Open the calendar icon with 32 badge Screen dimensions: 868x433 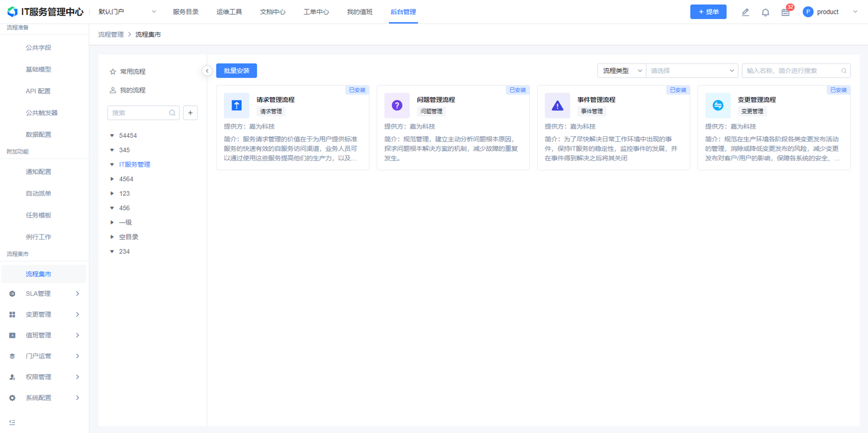(785, 12)
